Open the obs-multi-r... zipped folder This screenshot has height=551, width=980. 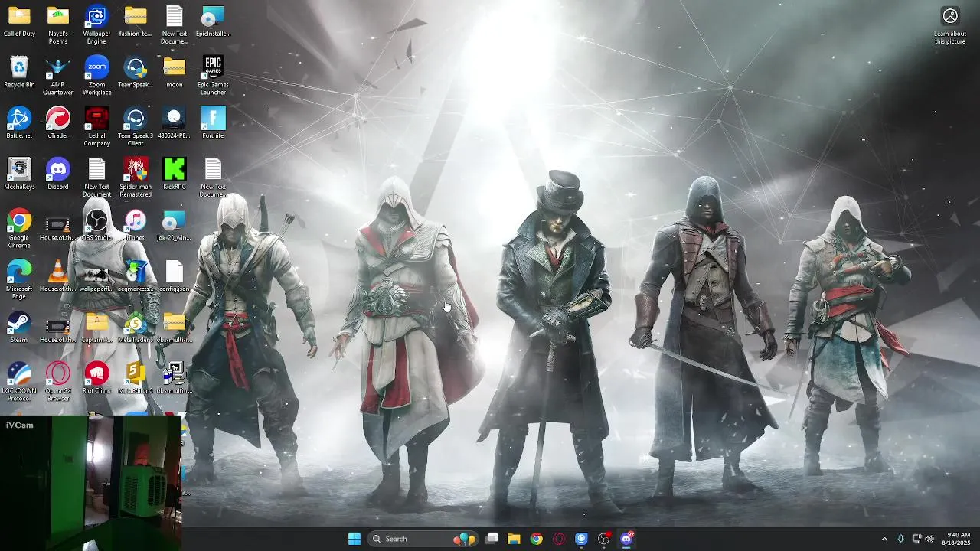coord(175,328)
